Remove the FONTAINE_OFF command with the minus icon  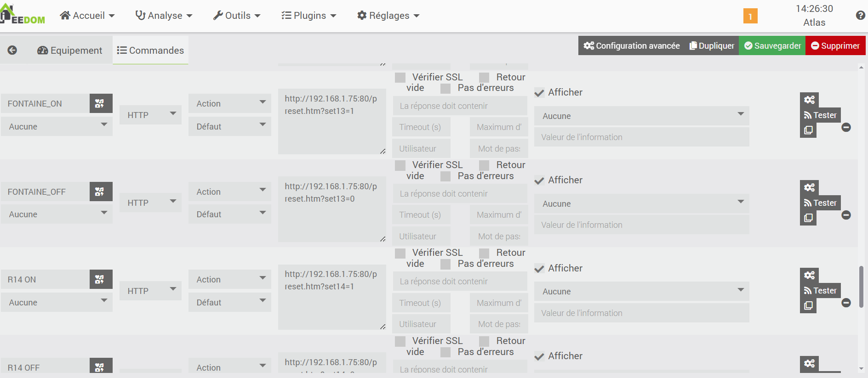pos(846,215)
